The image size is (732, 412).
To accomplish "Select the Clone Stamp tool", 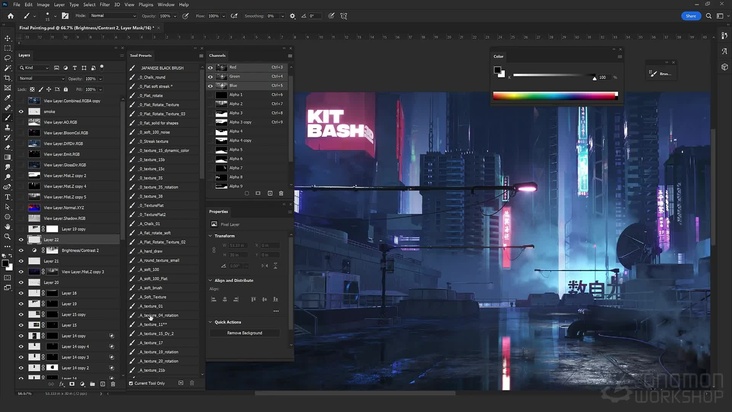I will [x=7, y=127].
